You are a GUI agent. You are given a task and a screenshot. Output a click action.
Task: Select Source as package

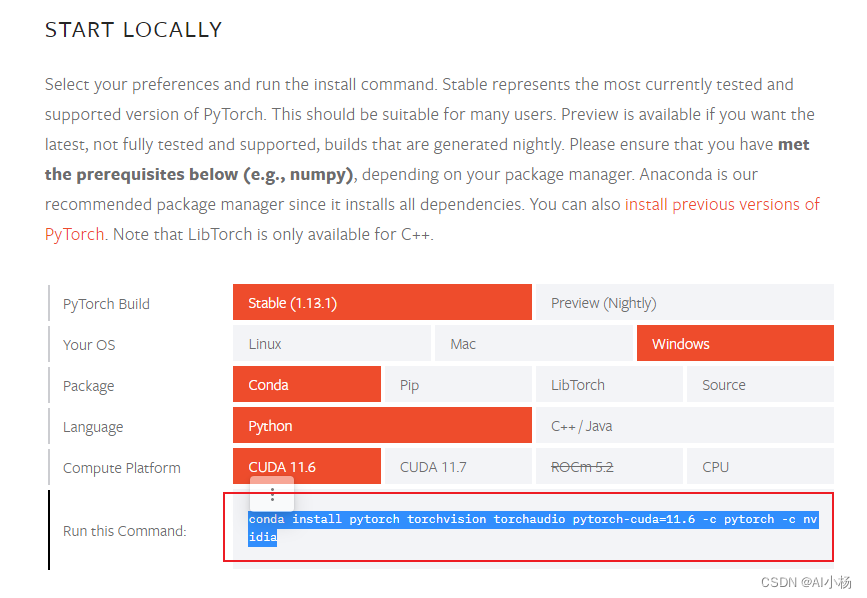tap(760, 384)
